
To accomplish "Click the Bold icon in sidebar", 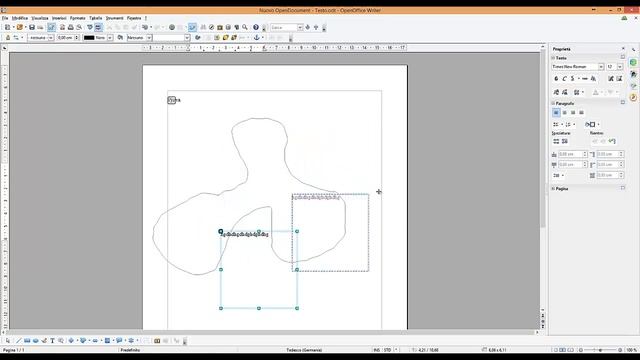I will click(x=556, y=78).
